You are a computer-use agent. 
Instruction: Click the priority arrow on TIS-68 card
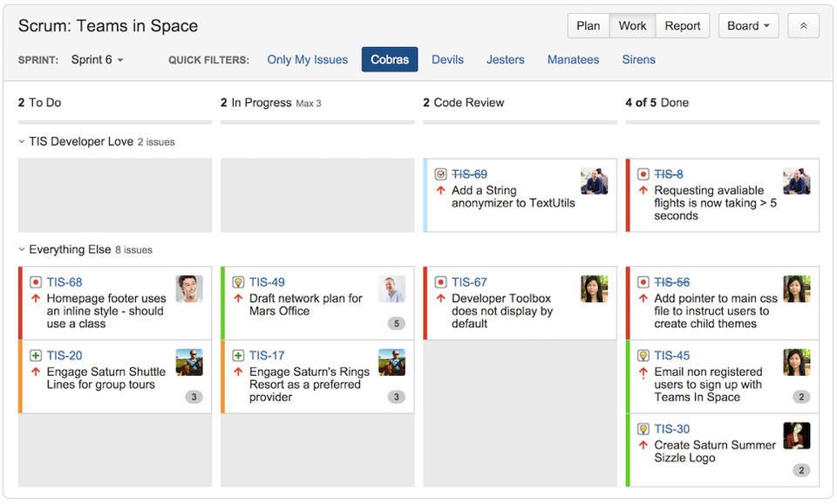click(36, 298)
